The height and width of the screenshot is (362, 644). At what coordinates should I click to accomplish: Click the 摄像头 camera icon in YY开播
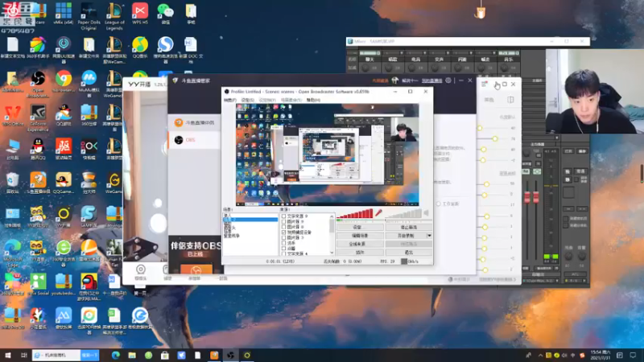pos(140,272)
